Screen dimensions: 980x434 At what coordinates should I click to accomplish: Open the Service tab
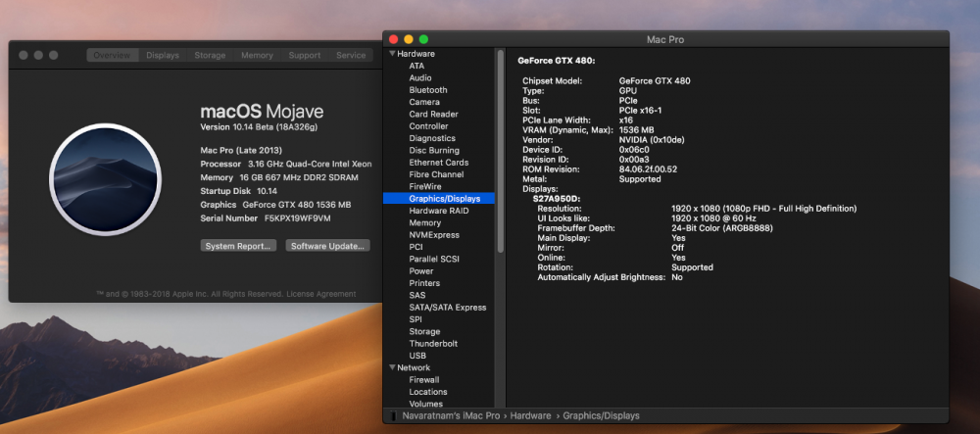point(351,56)
